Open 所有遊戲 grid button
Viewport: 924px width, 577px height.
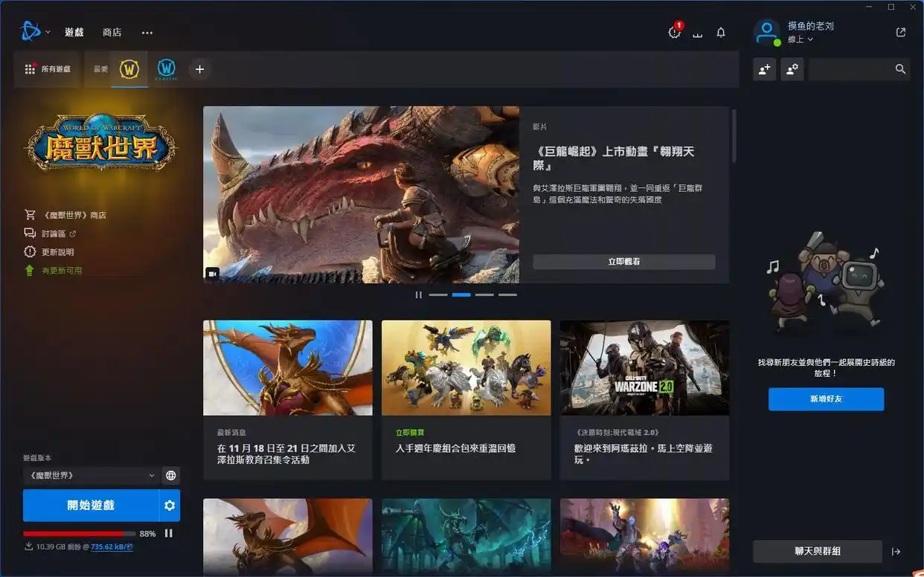pyautogui.click(x=48, y=69)
